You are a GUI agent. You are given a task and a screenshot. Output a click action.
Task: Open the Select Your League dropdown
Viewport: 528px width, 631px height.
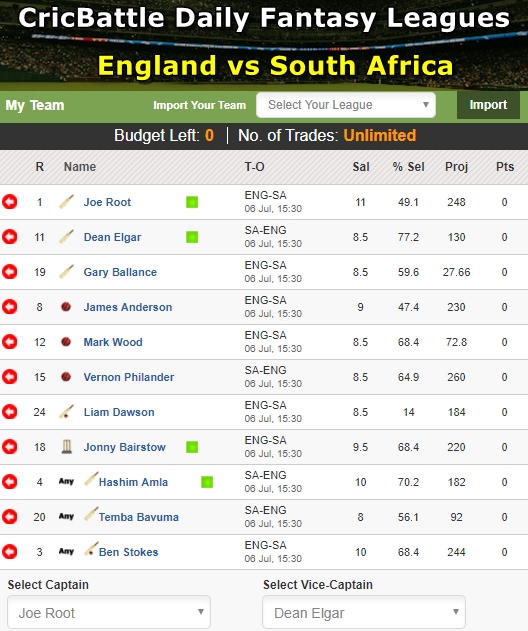pos(346,105)
